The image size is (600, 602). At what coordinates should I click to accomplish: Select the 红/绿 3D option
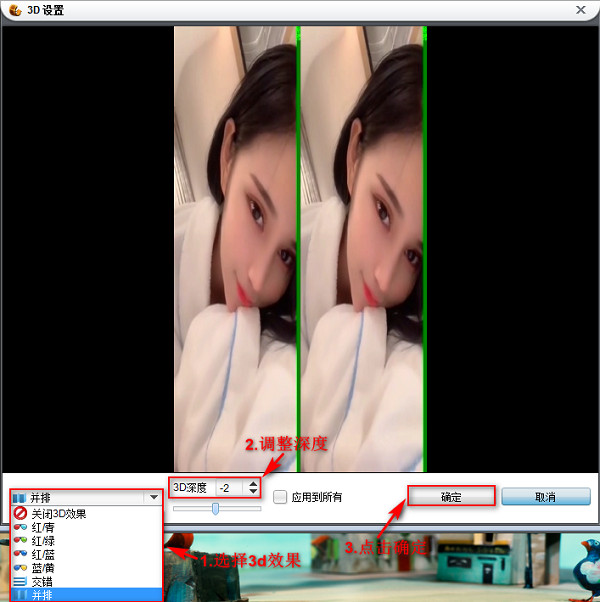tap(87, 541)
